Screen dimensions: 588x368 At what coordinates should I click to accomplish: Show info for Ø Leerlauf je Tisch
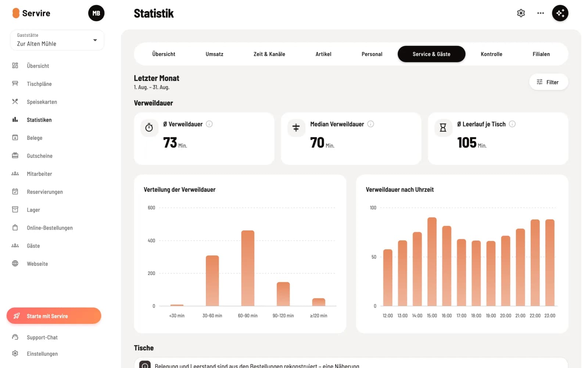tap(512, 124)
